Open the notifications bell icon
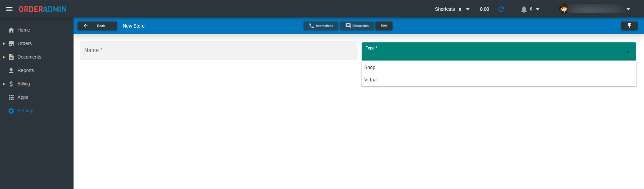The height and width of the screenshot is (189, 644). (524, 9)
